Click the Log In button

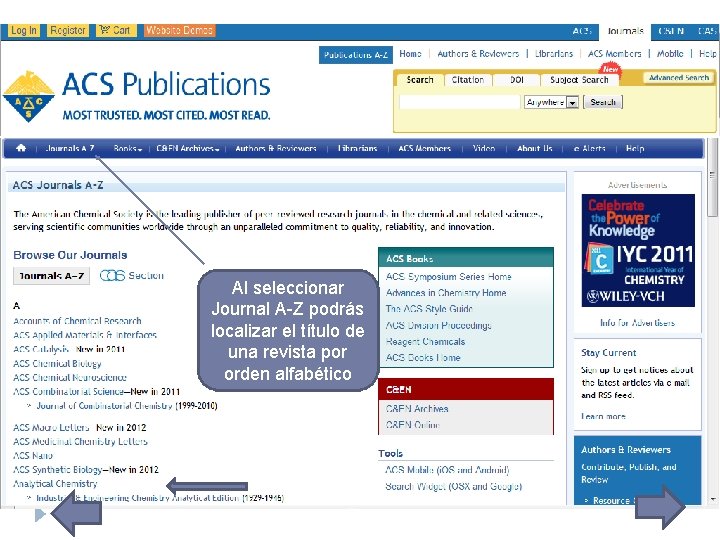click(x=23, y=30)
